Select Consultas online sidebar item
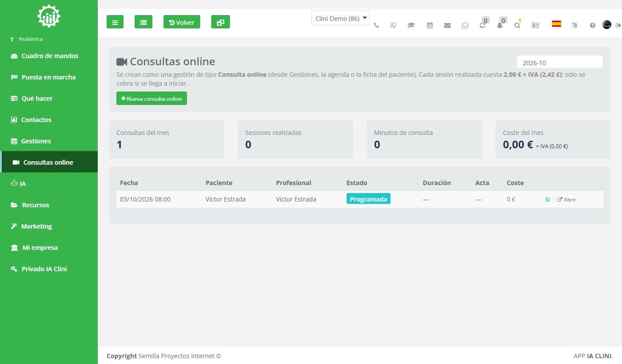The width and height of the screenshot is (622, 364). click(x=49, y=162)
